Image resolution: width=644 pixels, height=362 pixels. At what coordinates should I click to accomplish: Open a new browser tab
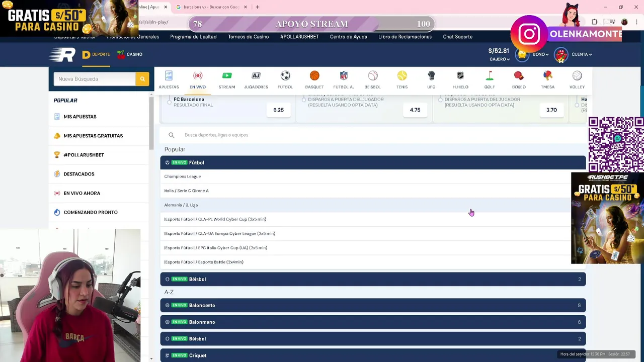coord(258,7)
